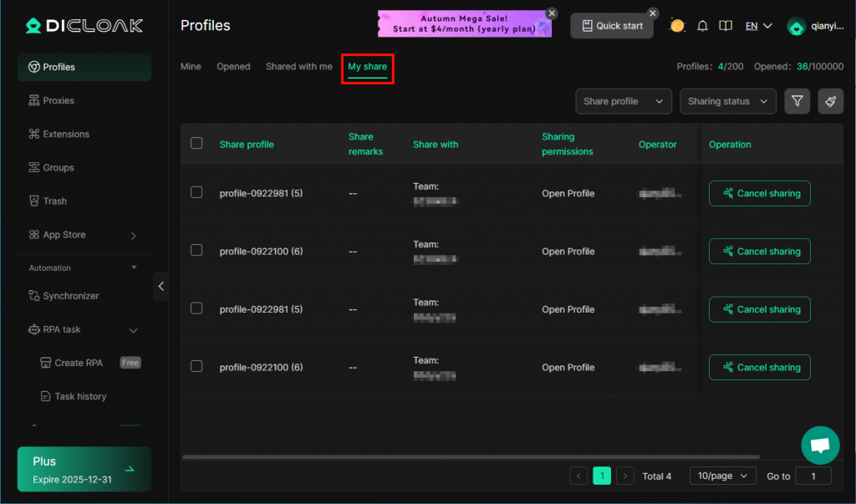This screenshot has width=856, height=504.
Task: Cancel sharing for the first profile row
Action: (x=759, y=193)
